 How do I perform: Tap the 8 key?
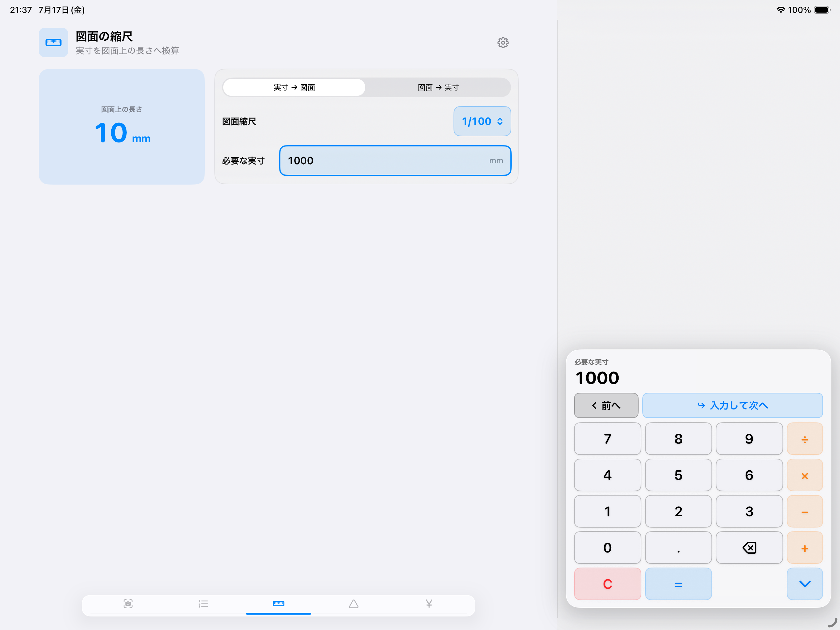coord(678,439)
